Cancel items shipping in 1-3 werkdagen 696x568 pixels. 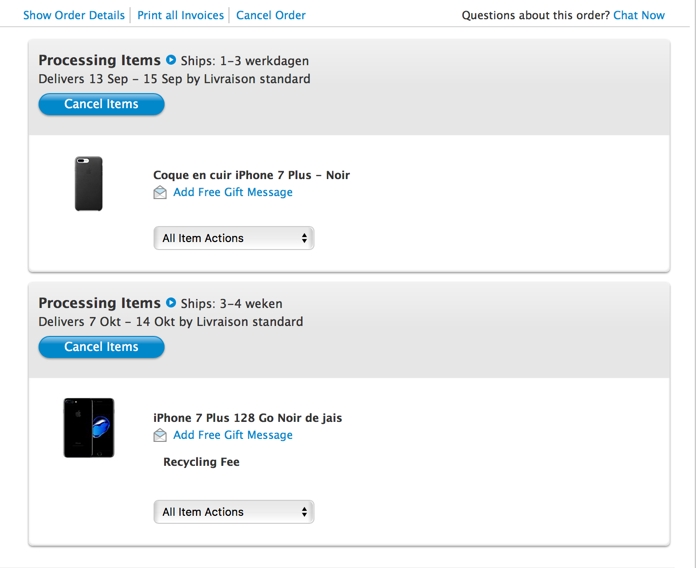click(101, 104)
